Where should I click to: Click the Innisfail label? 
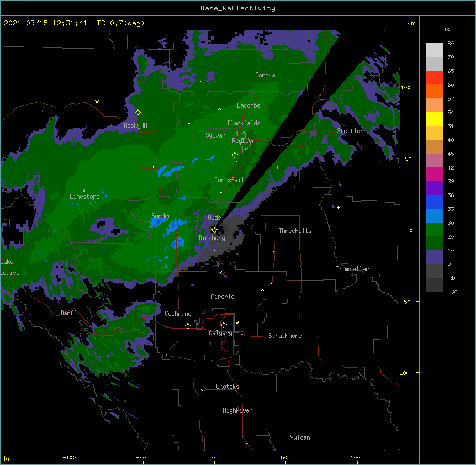pos(229,180)
